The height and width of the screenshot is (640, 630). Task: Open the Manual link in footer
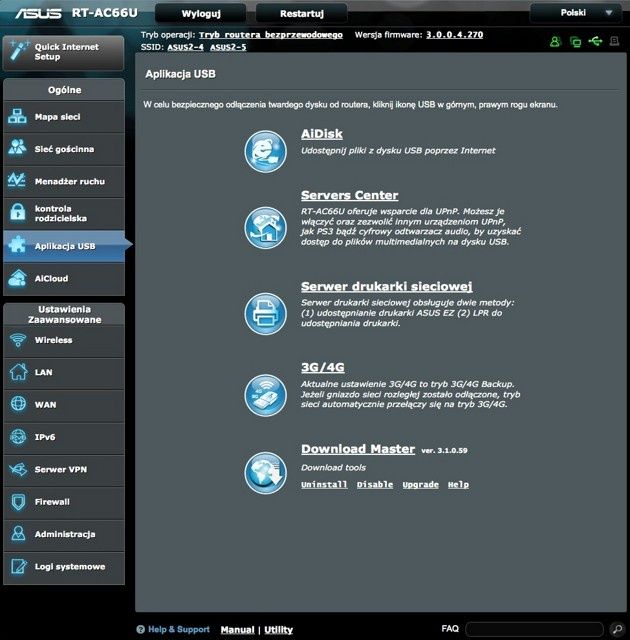click(x=237, y=630)
